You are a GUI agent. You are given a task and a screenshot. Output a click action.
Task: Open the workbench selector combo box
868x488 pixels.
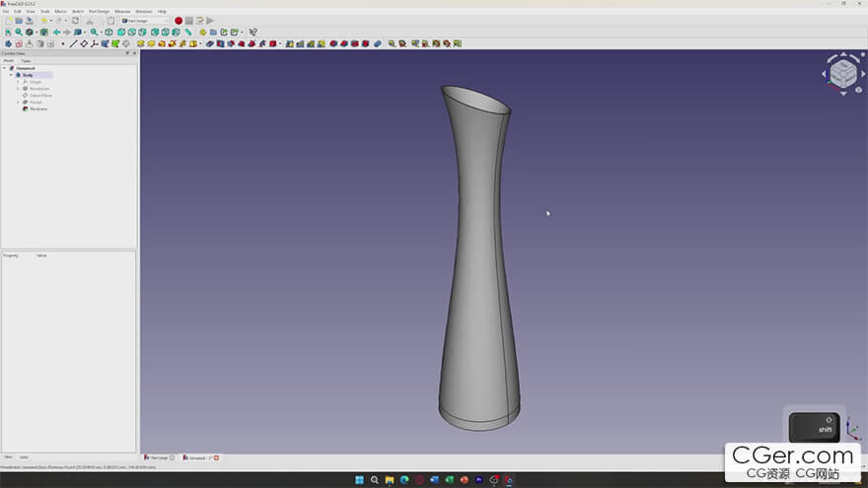point(144,21)
